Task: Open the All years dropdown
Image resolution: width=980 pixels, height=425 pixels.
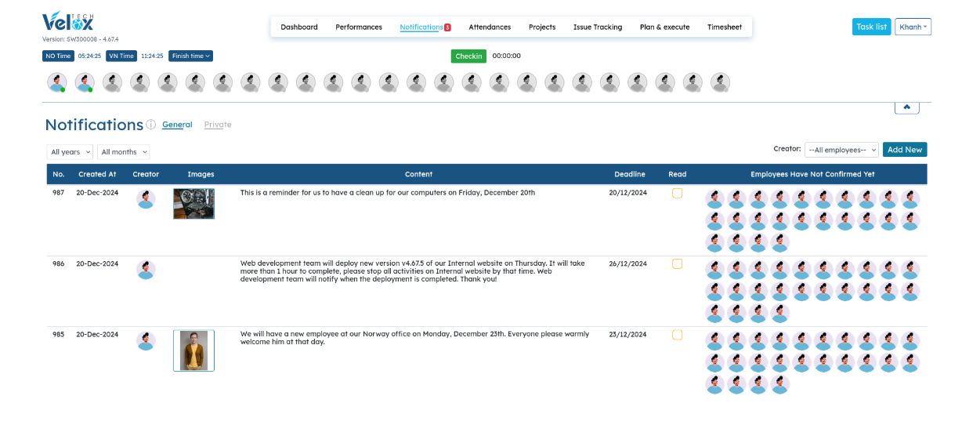Action: click(x=70, y=152)
